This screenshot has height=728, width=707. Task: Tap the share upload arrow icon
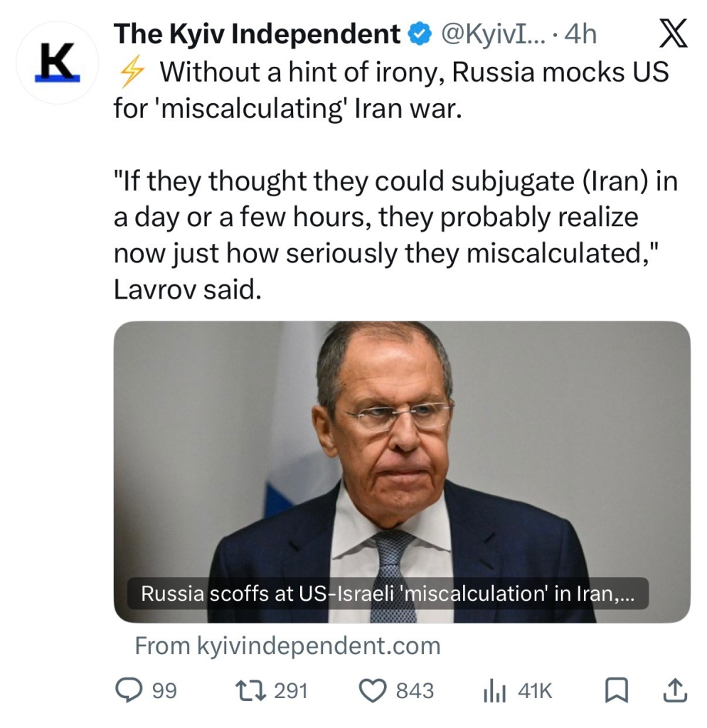pos(675,690)
